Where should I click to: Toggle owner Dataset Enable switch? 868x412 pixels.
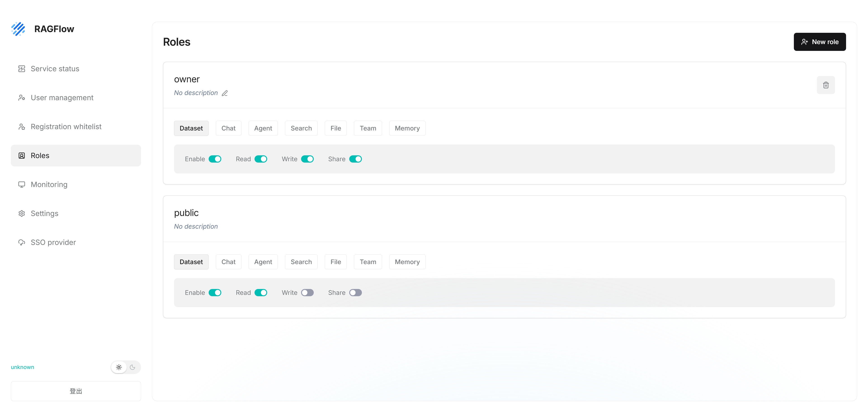(x=215, y=159)
